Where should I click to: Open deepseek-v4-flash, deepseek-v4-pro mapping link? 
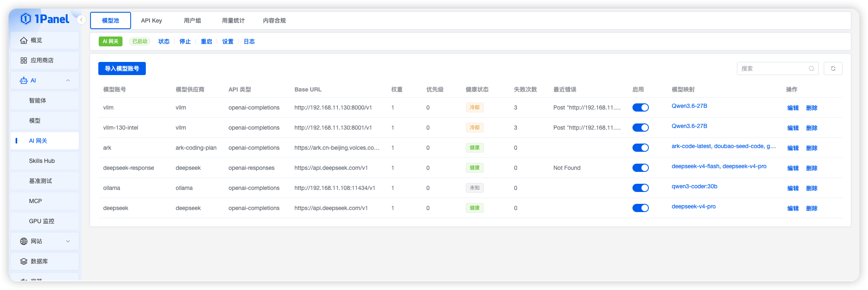719,166
